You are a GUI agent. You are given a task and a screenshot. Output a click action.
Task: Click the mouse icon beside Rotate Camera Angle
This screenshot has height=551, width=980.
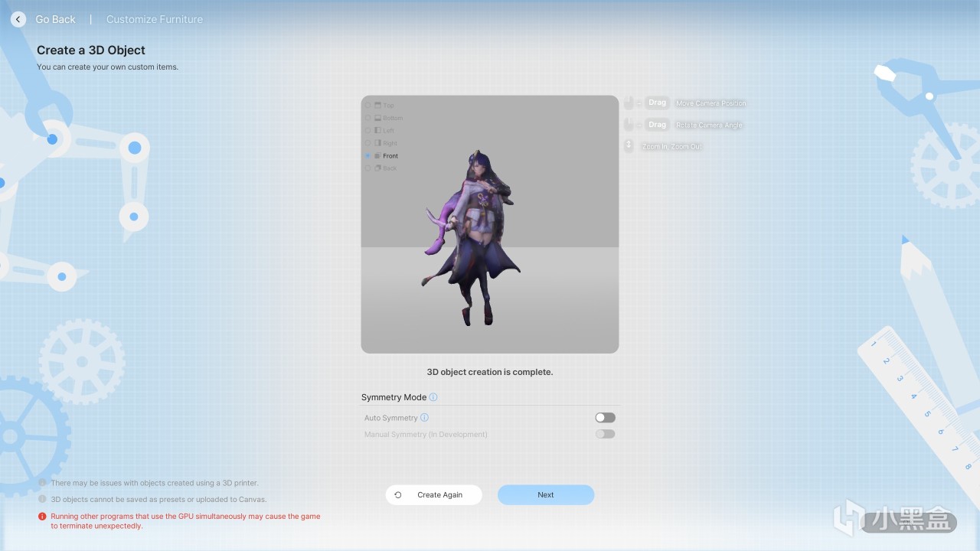pyautogui.click(x=629, y=124)
